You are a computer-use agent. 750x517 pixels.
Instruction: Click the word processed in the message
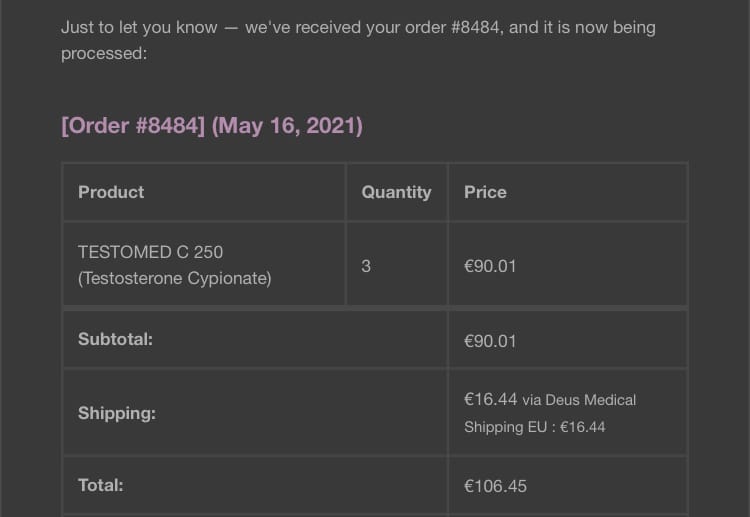coord(104,54)
